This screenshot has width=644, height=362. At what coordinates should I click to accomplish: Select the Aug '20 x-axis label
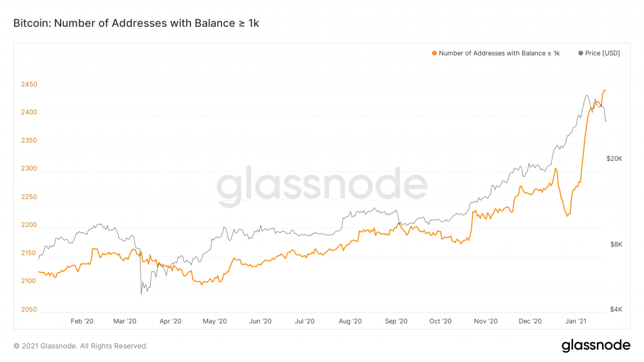pyautogui.click(x=350, y=321)
